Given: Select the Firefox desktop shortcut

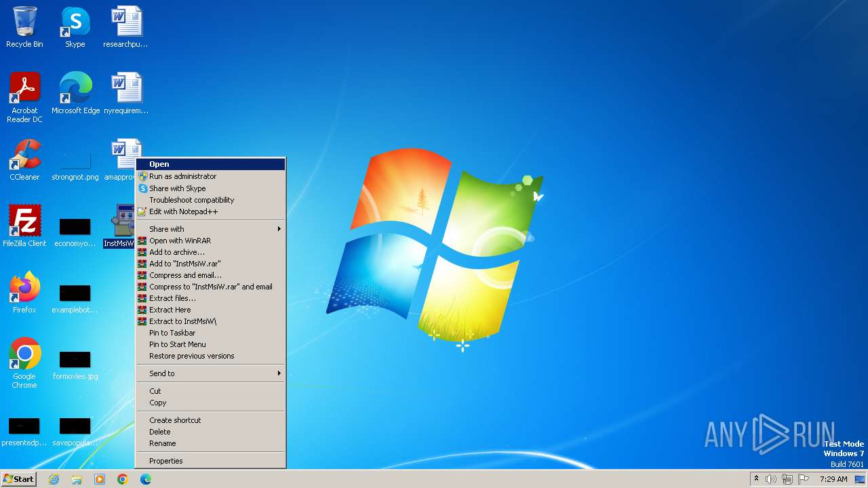Looking at the screenshot, I should click(24, 293).
